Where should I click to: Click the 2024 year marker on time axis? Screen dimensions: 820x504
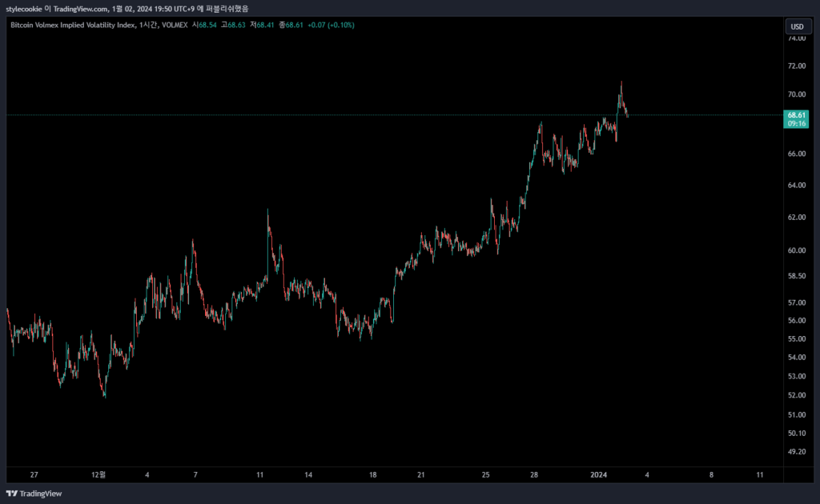pyautogui.click(x=598, y=474)
